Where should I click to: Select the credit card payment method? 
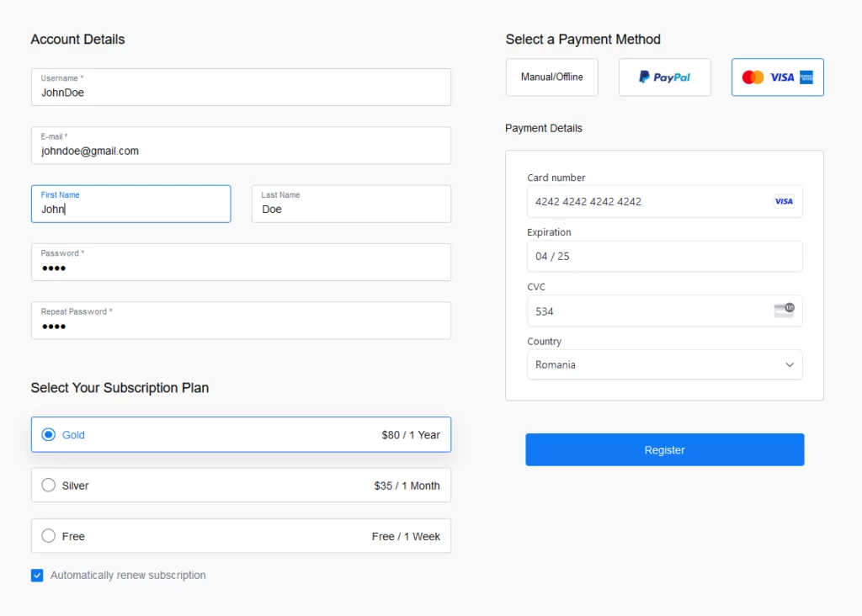tap(777, 77)
